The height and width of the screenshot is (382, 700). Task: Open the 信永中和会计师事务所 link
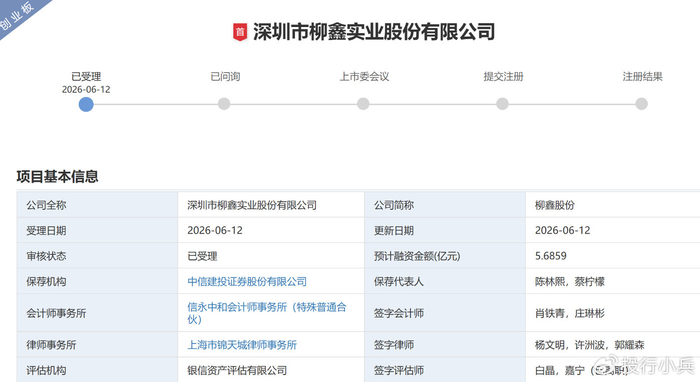pyautogui.click(x=267, y=313)
